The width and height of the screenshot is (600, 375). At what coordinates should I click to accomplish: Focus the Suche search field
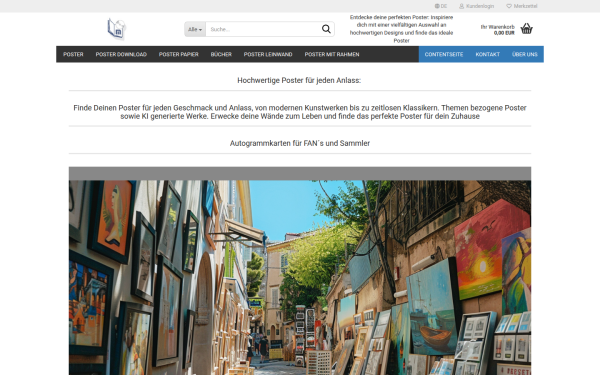click(263, 29)
